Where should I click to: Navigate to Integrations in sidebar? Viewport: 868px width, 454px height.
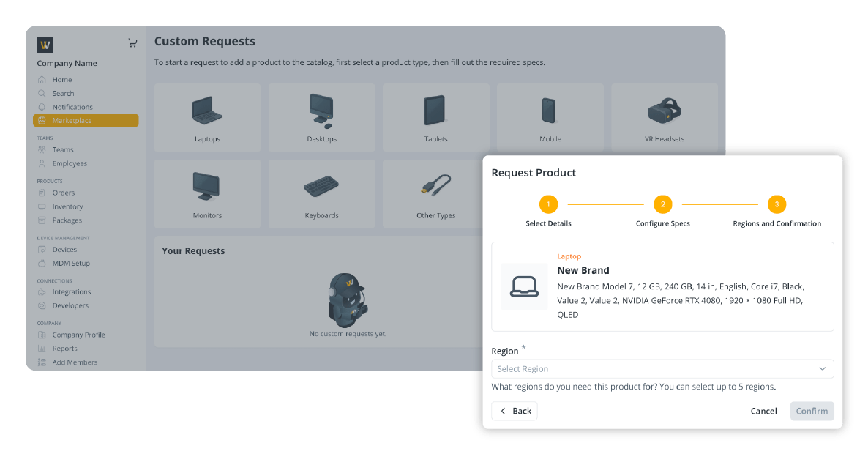pyautogui.click(x=71, y=292)
